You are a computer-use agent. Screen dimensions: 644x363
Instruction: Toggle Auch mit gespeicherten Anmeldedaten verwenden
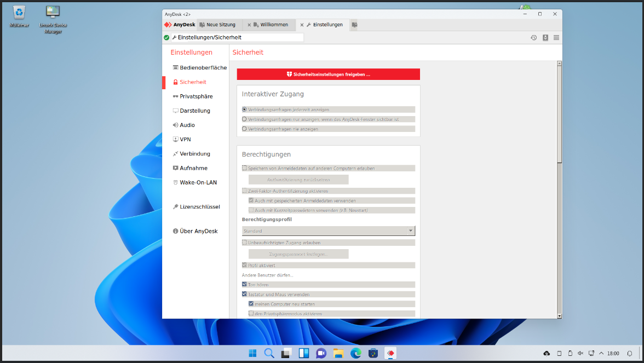(x=251, y=200)
